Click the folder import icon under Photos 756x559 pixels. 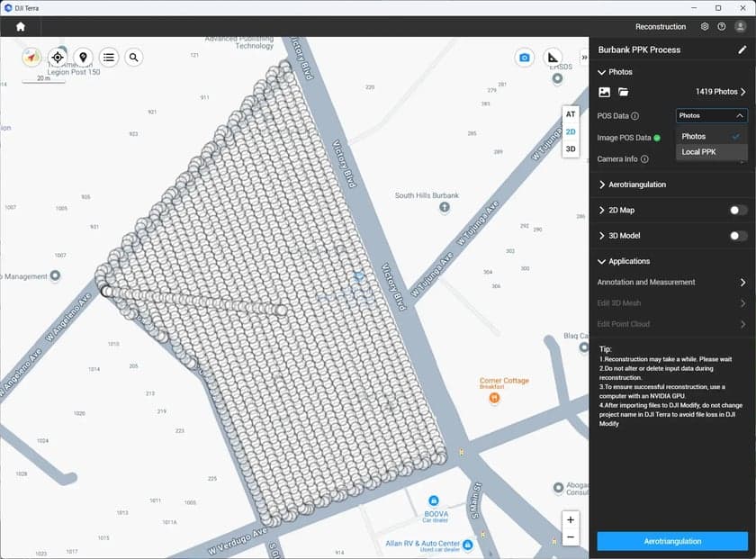622,92
